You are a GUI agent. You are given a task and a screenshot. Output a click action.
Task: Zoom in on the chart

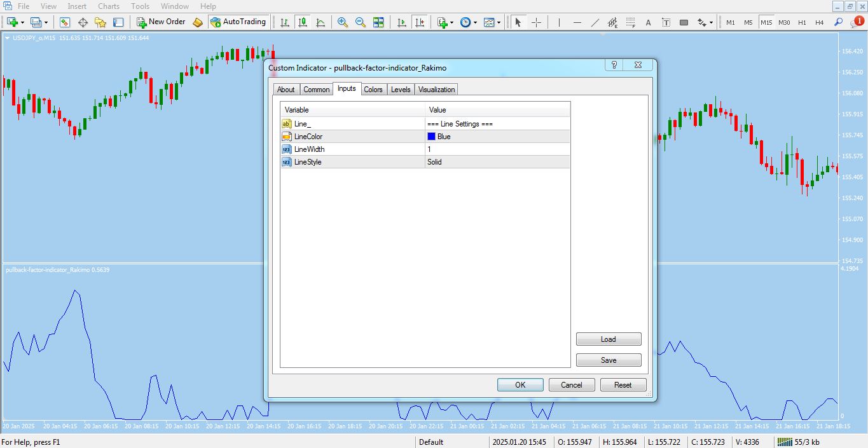click(x=343, y=22)
